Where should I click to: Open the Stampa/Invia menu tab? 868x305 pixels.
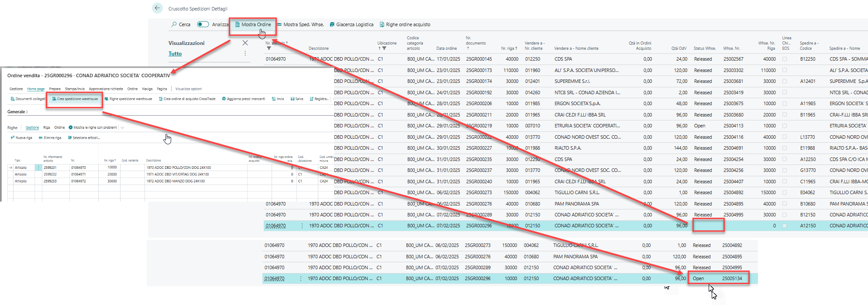pos(75,89)
